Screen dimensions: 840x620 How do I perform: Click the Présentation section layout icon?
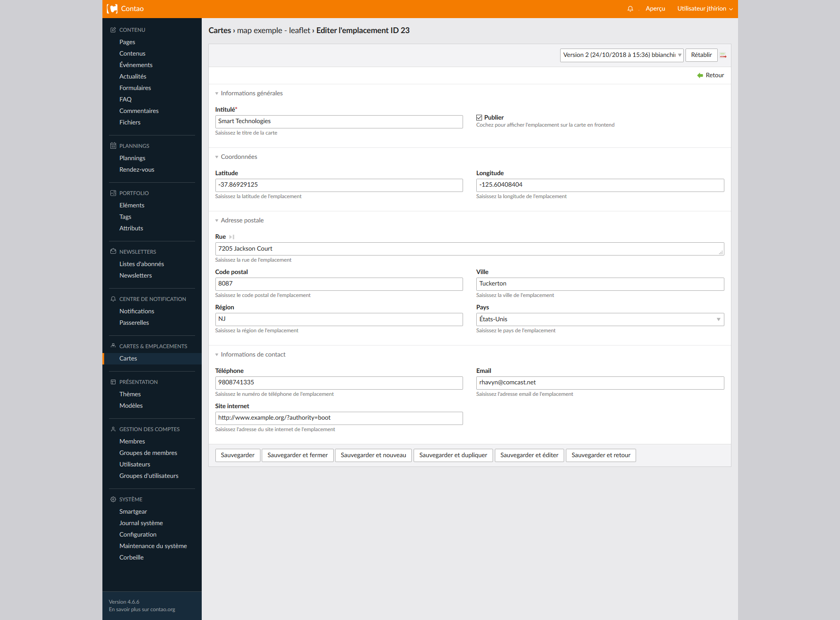tap(113, 382)
